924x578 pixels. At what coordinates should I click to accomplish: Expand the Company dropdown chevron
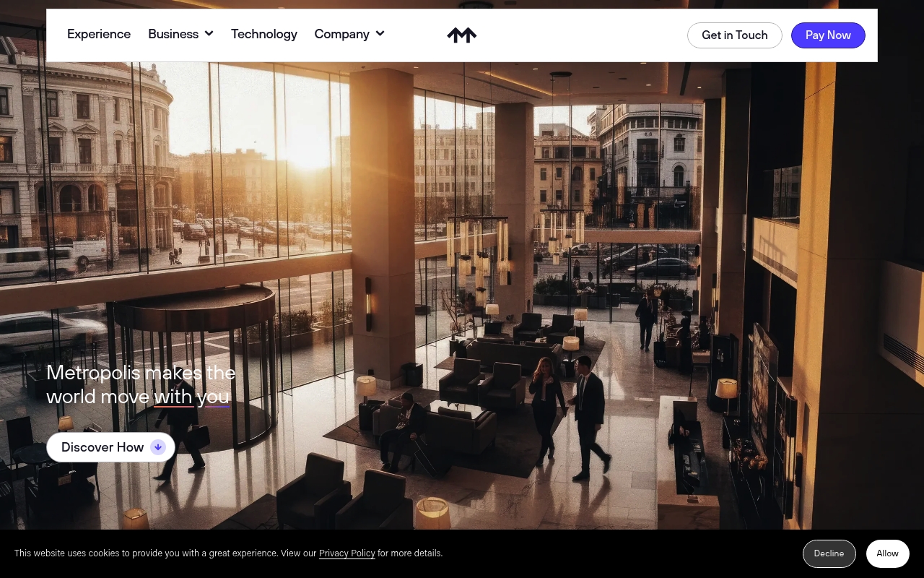pos(380,33)
